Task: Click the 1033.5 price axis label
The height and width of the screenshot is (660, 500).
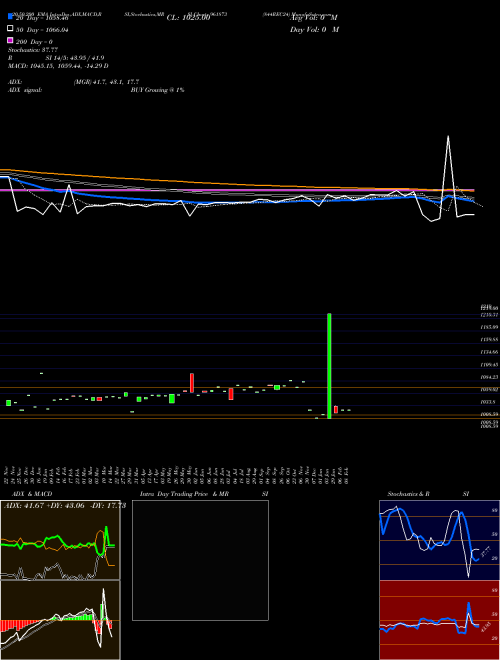Action: click(x=487, y=402)
